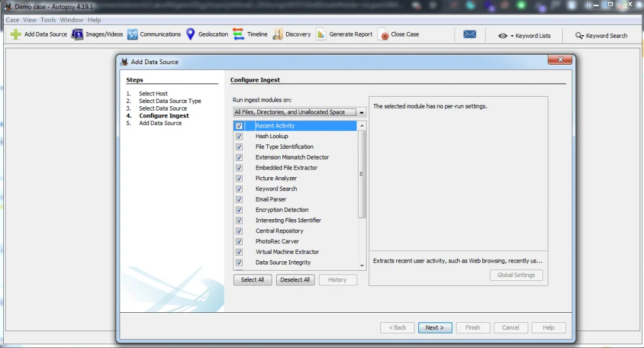Image resolution: width=644 pixels, height=348 pixels.
Task: Toggle the Extension Mismatch Detector checkbox
Action: click(x=239, y=157)
